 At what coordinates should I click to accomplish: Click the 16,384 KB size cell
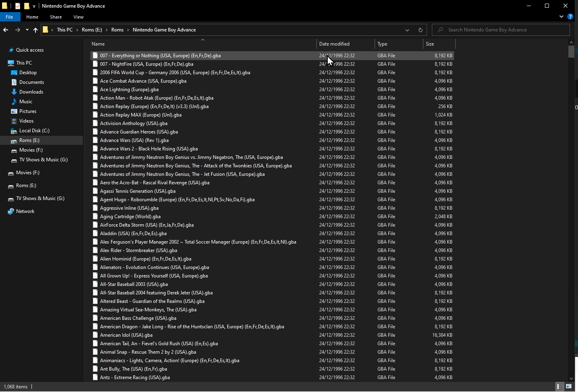coord(442,335)
